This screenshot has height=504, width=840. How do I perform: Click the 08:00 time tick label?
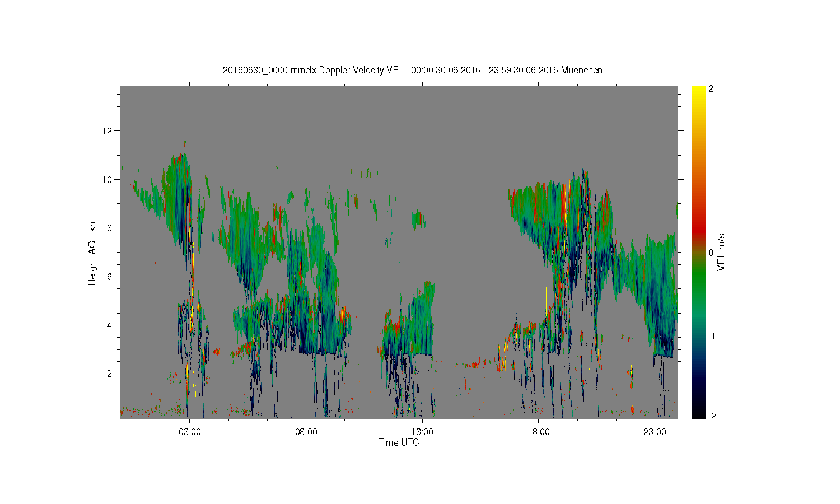306,432
